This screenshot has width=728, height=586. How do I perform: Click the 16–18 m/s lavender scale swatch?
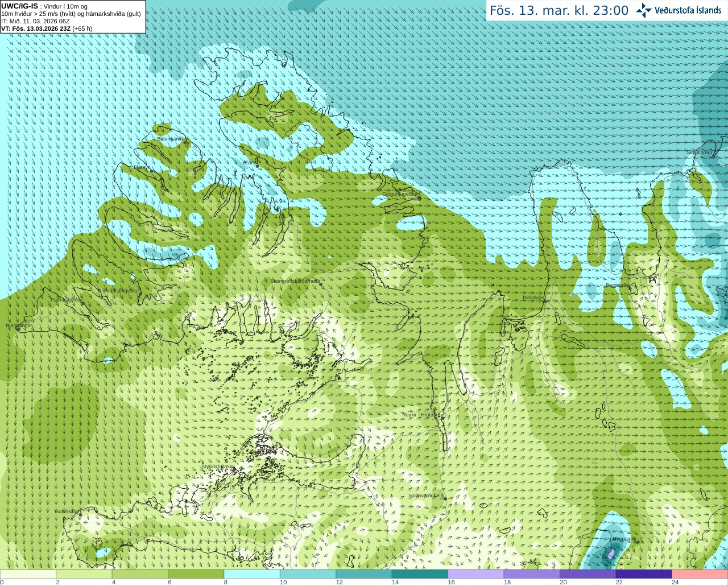pyautogui.click(x=476, y=574)
